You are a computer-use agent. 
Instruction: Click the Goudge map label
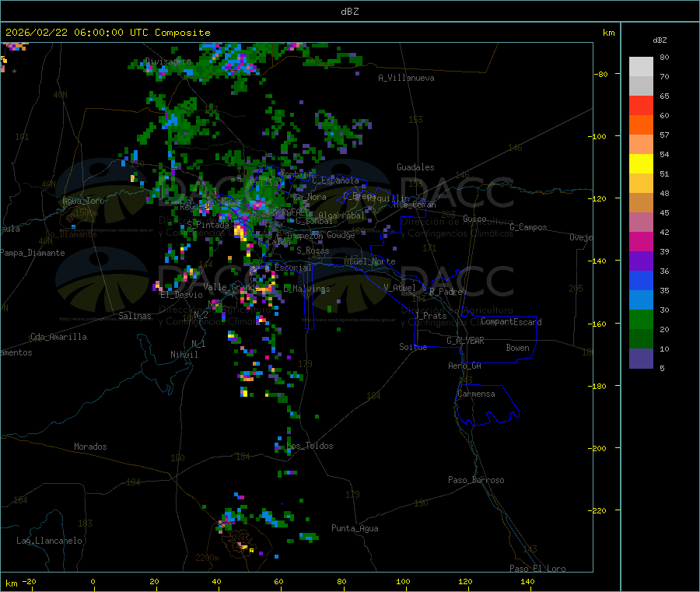click(341, 235)
